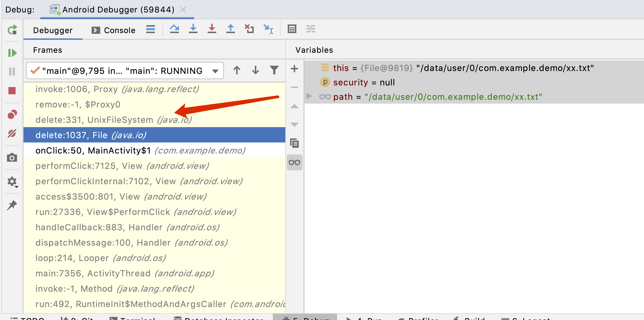
Task: Open Evaluate Expression calculator icon
Action: pos(292,29)
